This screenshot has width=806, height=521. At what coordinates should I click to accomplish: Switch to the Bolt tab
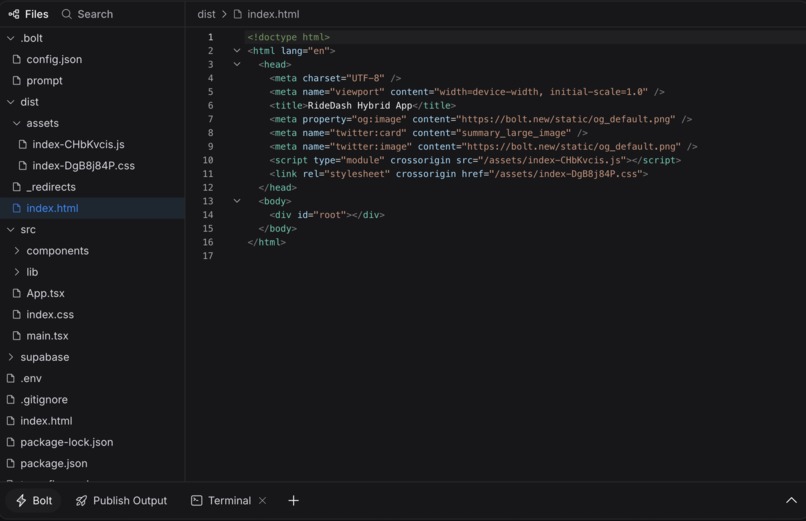[34, 500]
